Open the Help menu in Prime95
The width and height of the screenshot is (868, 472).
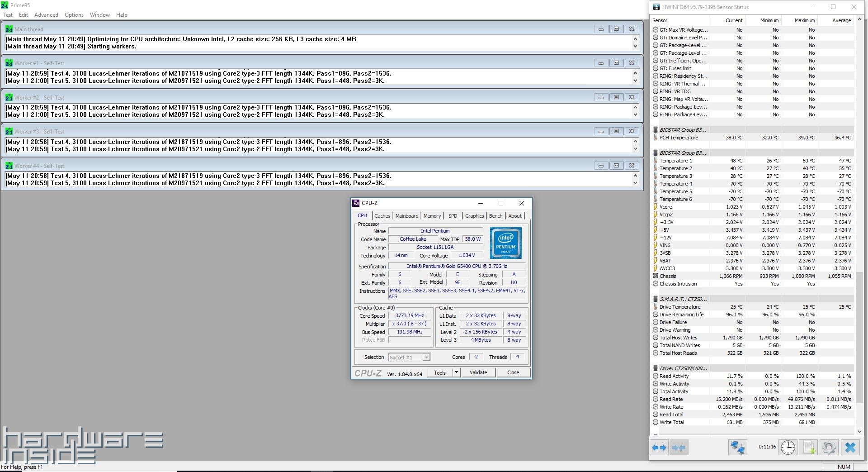pos(122,15)
